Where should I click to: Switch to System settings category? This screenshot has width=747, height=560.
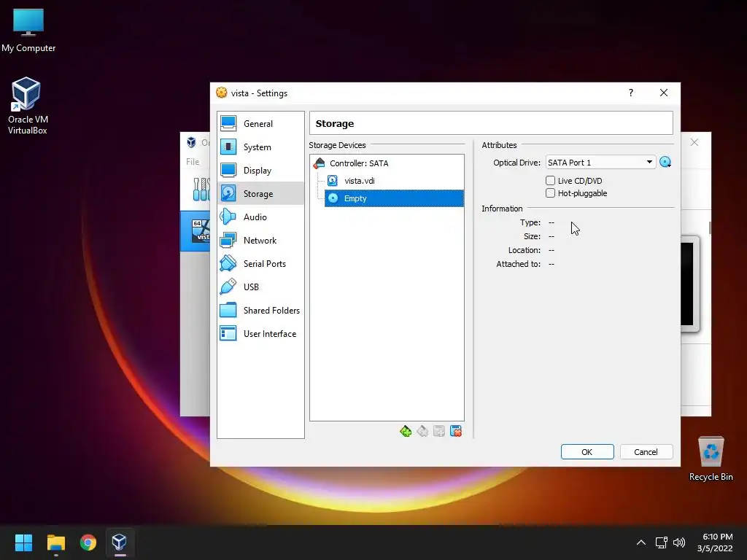(x=260, y=147)
